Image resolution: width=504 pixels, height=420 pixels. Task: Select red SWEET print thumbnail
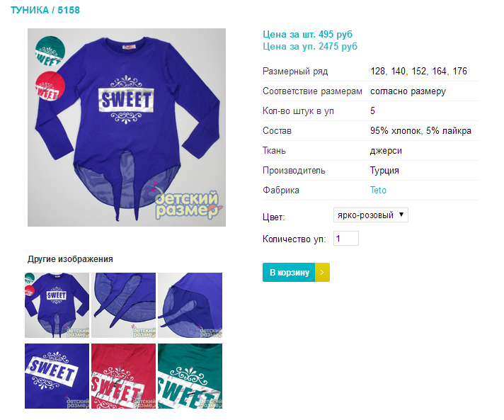(123, 376)
